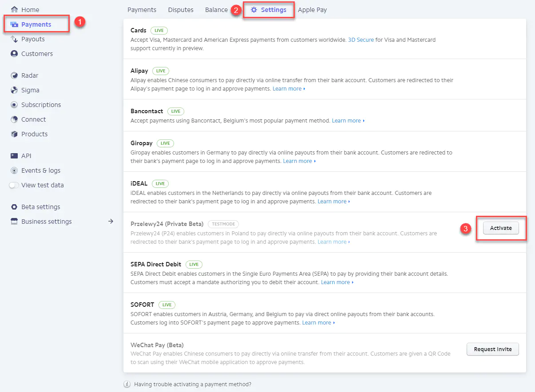
Task: Click the API terminal icon
Action: (14, 156)
